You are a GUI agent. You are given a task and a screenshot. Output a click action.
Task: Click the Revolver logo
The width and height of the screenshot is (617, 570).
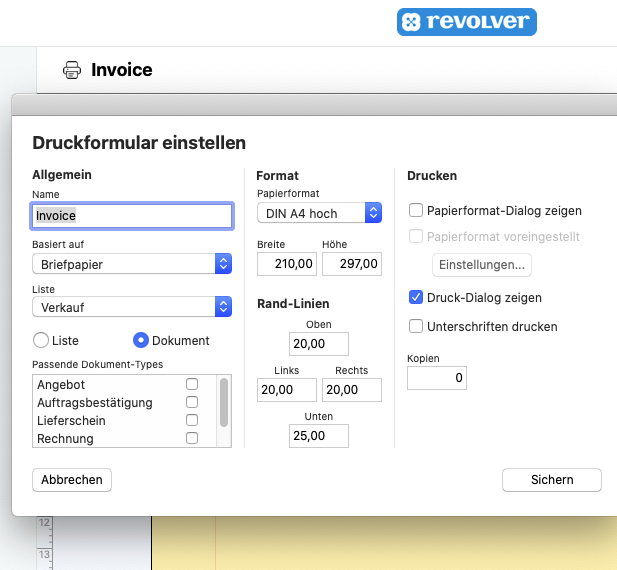pos(466,22)
